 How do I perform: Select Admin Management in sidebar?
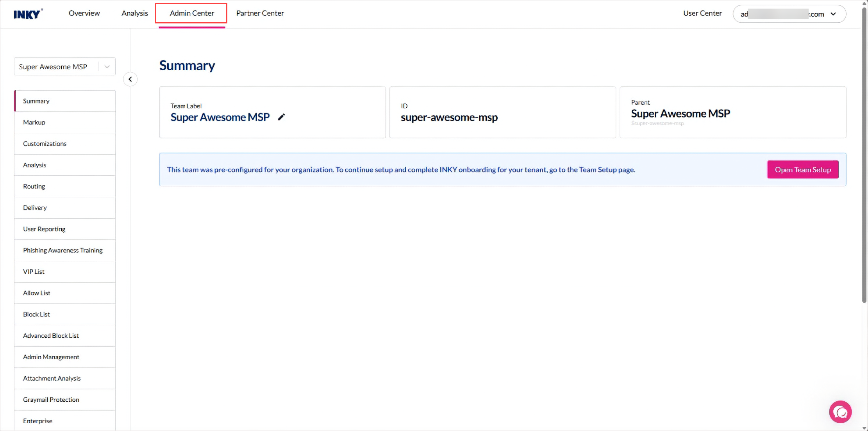51,357
